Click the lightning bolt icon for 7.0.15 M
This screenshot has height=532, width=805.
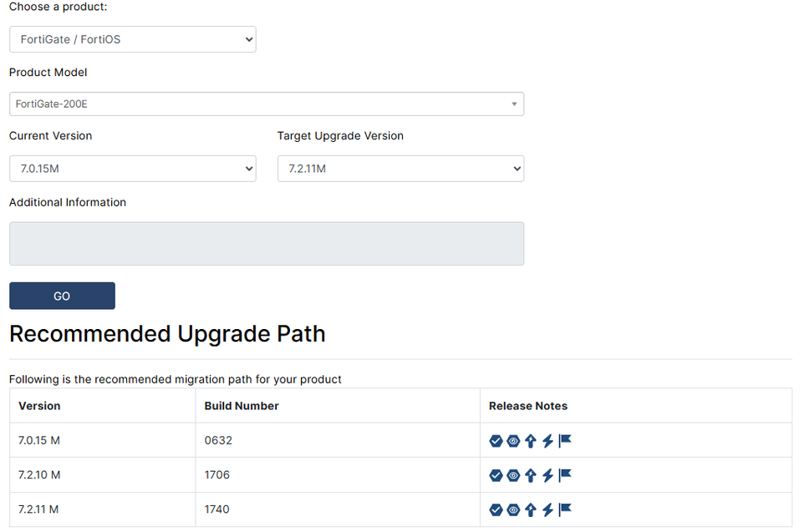pos(548,441)
